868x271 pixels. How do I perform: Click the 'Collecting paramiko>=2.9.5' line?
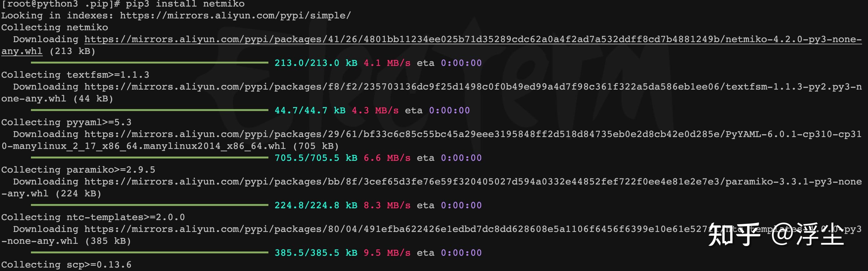coord(78,170)
